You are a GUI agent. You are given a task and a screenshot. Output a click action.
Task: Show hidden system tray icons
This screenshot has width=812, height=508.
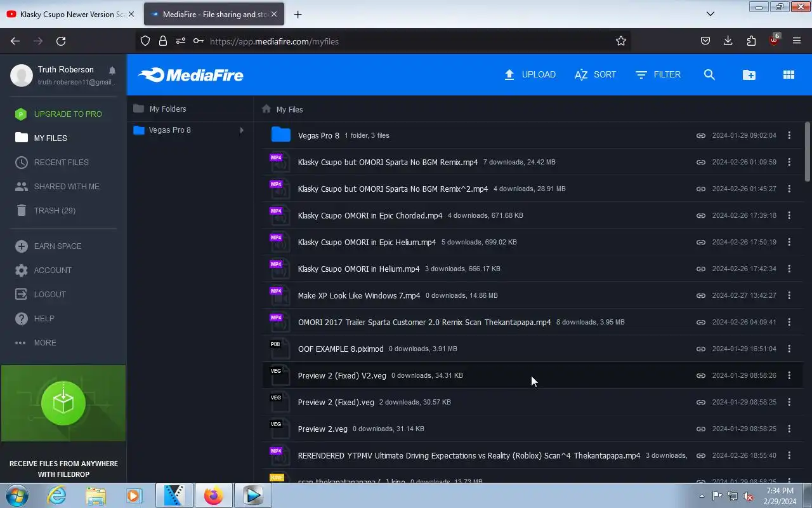[702, 496]
